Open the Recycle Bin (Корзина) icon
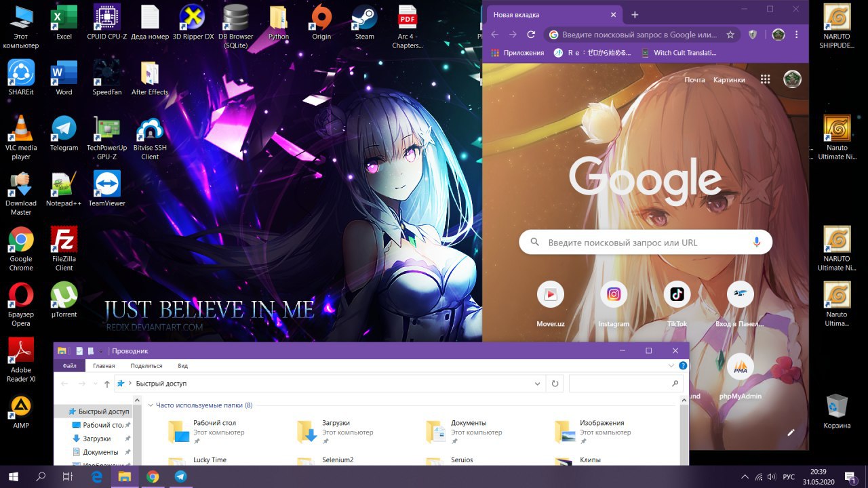The height and width of the screenshot is (488, 868). coord(837,411)
